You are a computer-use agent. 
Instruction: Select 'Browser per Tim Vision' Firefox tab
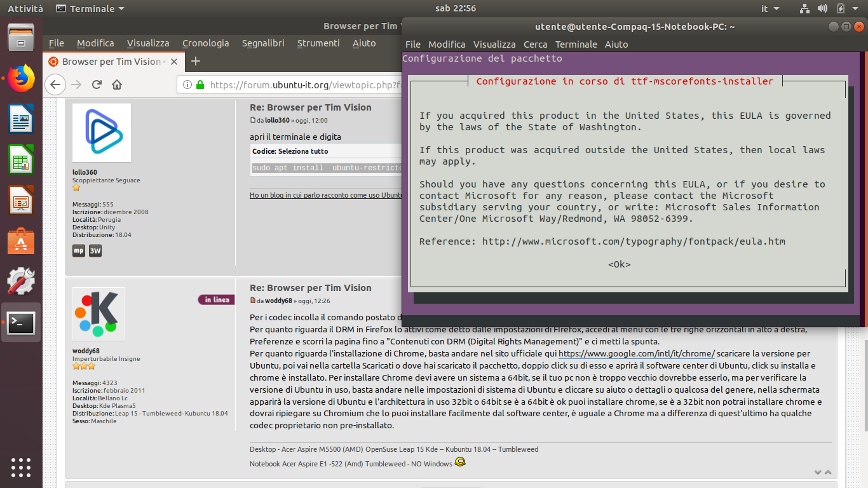click(114, 62)
